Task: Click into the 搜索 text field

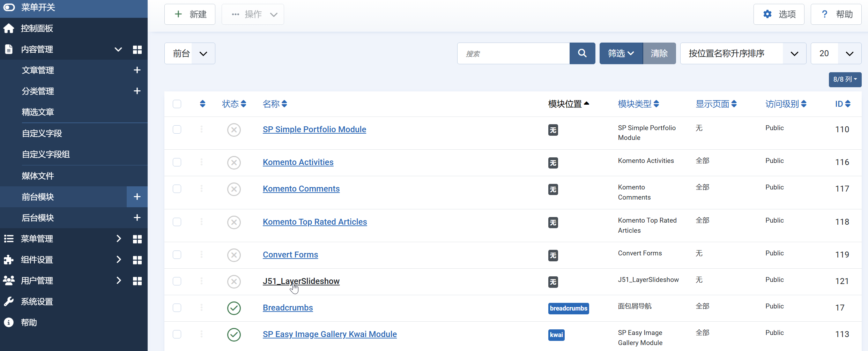Action: point(513,53)
